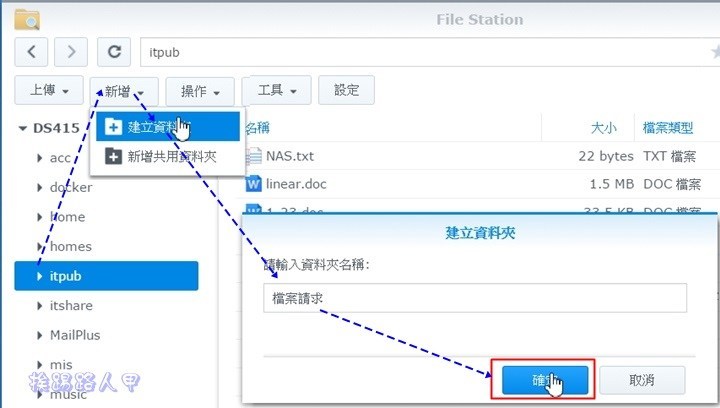This screenshot has width=720, height=408.
Task: Open the 設定 settings button
Action: pos(346,90)
